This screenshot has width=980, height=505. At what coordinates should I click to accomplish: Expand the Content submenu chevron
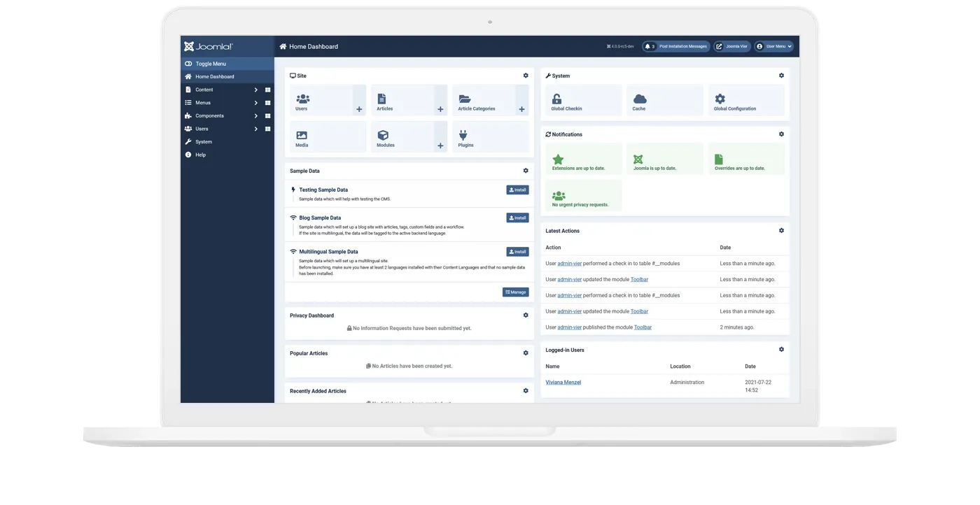coord(255,90)
